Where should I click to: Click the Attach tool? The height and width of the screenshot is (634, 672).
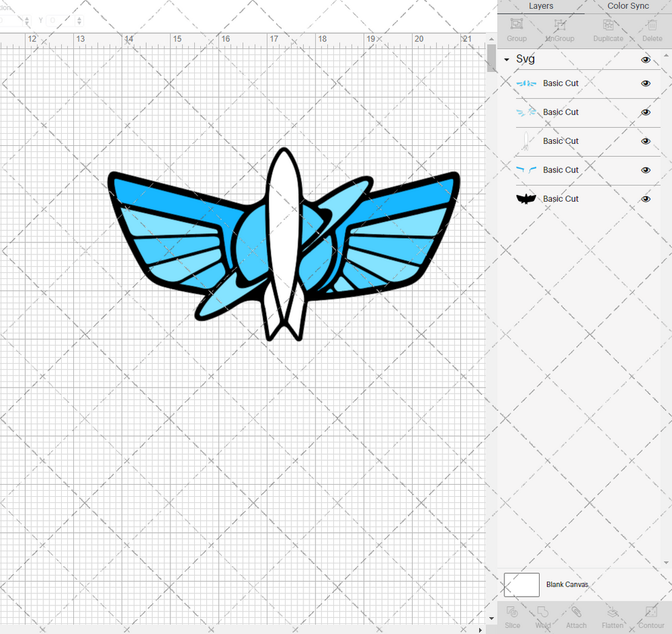coord(576,616)
